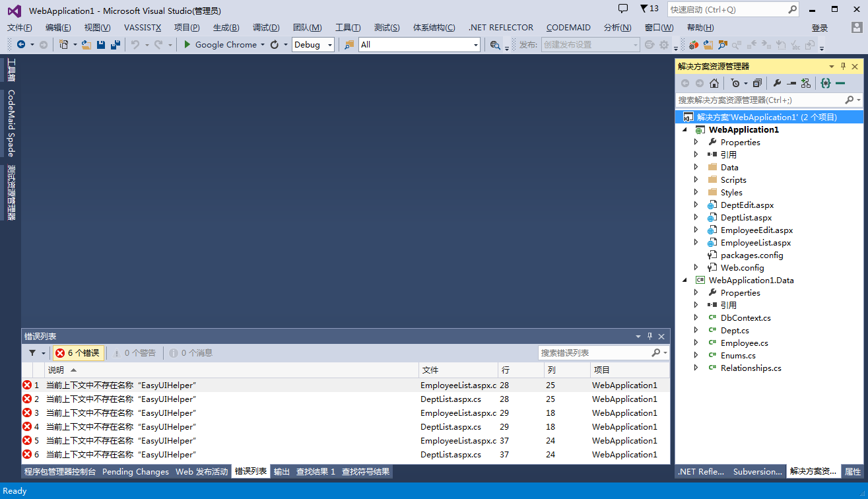868x499 pixels.
Task: Open notifications flag showing 13
Action: pos(650,9)
